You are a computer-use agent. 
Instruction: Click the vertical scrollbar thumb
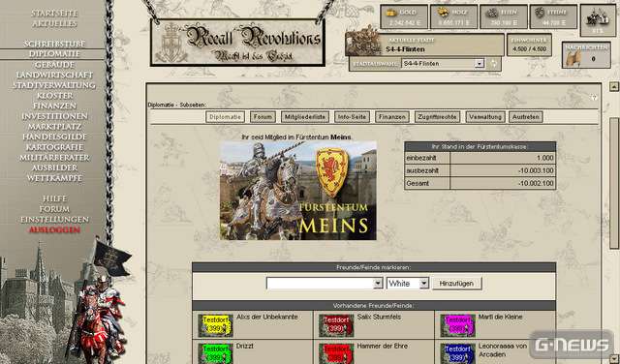point(613,183)
